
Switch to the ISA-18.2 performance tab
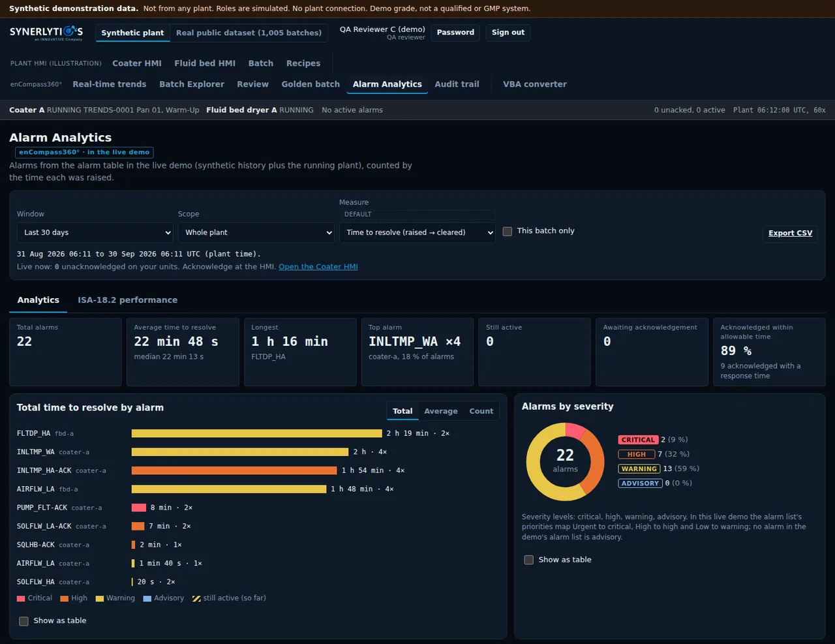coord(128,300)
